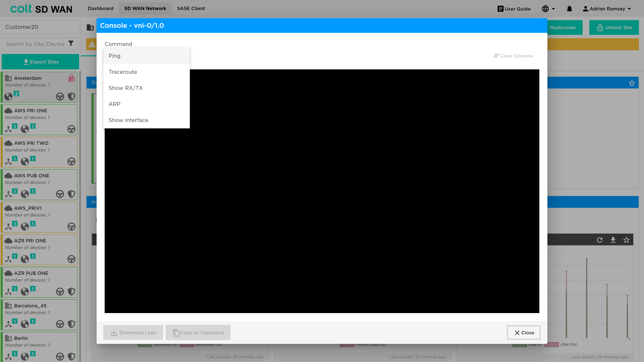Open the Dashboard tab
This screenshot has height=362, width=644.
[100, 9]
